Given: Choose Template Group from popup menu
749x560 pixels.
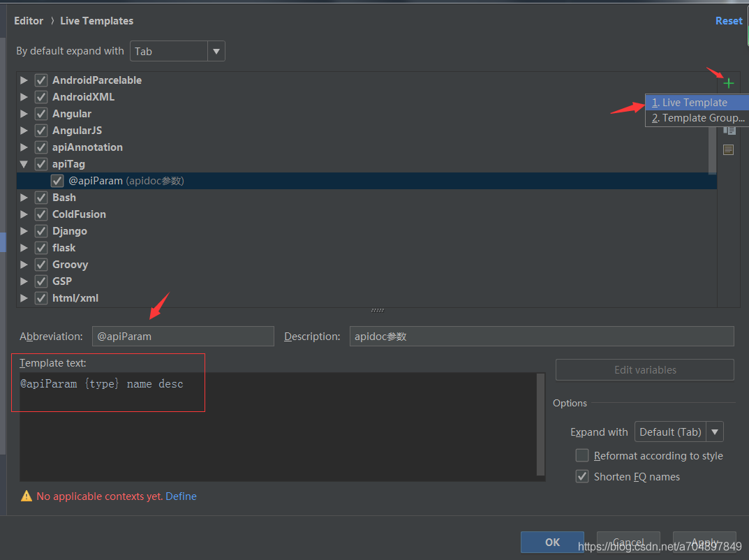Looking at the screenshot, I should (x=697, y=118).
